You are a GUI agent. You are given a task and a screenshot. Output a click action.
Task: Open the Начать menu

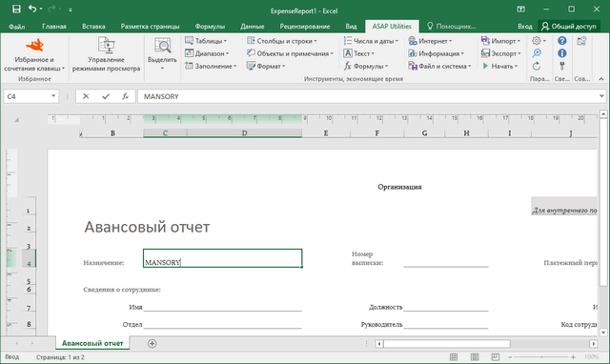pyautogui.click(x=499, y=66)
